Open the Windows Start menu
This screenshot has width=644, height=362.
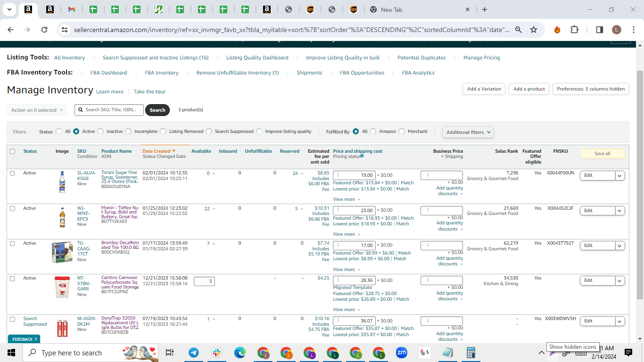11,353
